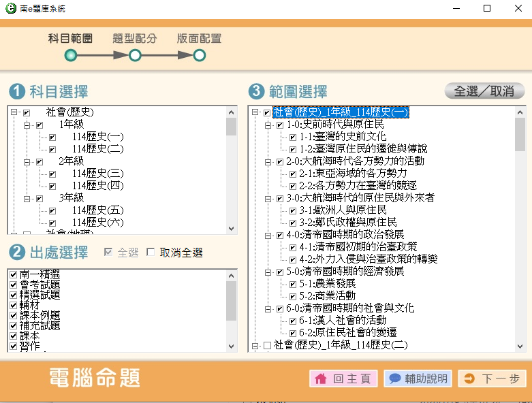The height and width of the screenshot is (403, 532).
Task: Uncheck the 南一精選 source checkbox
Action: [13, 274]
